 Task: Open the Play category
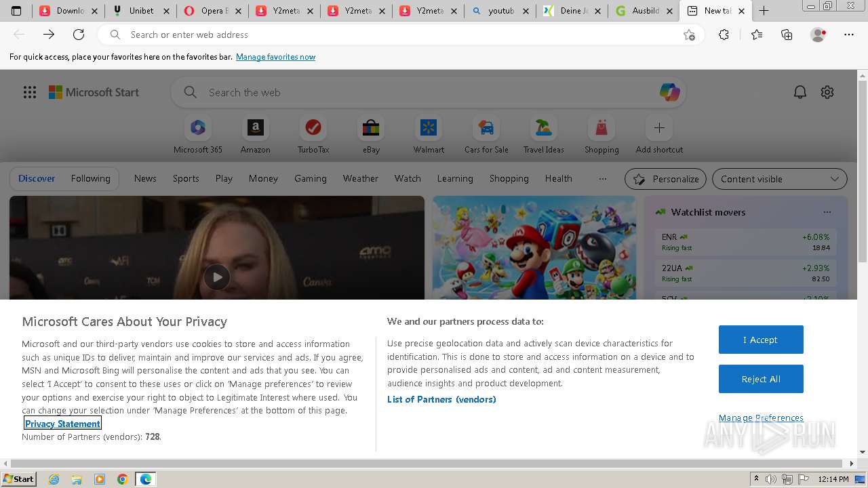[x=224, y=178]
